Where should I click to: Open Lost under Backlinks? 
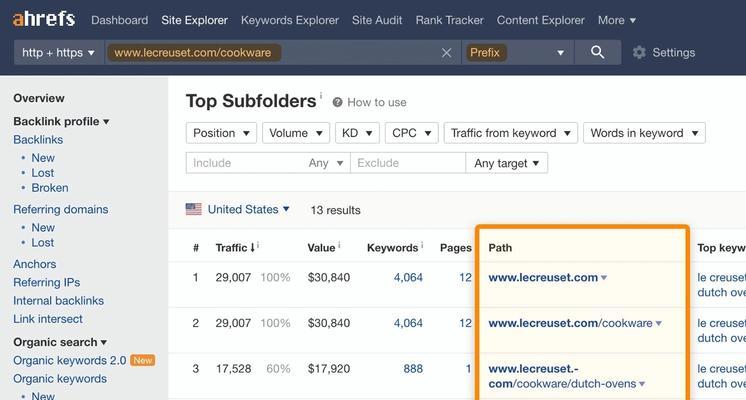click(42, 173)
